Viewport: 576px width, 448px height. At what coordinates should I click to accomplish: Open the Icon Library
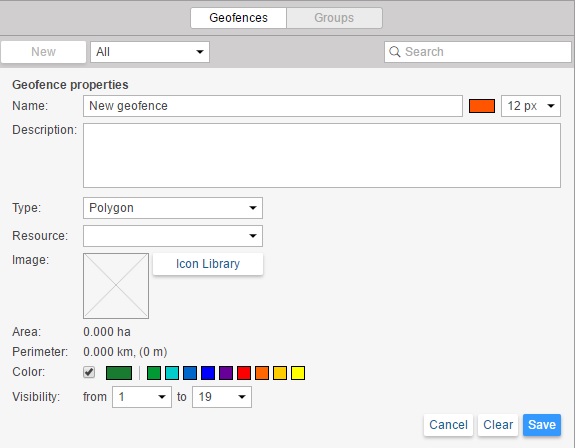(208, 264)
